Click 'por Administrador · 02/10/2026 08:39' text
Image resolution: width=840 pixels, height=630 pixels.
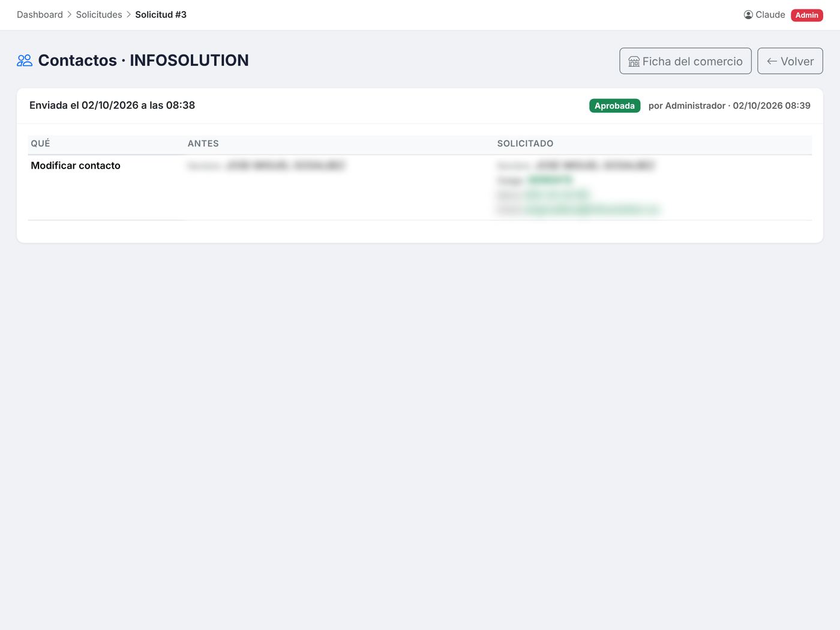(730, 106)
